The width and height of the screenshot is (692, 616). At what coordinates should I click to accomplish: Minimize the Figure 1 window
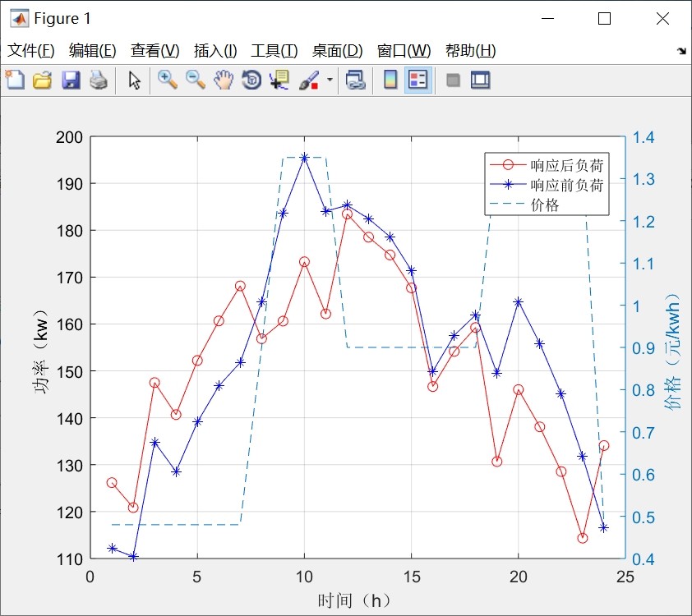click(x=547, y=19)
